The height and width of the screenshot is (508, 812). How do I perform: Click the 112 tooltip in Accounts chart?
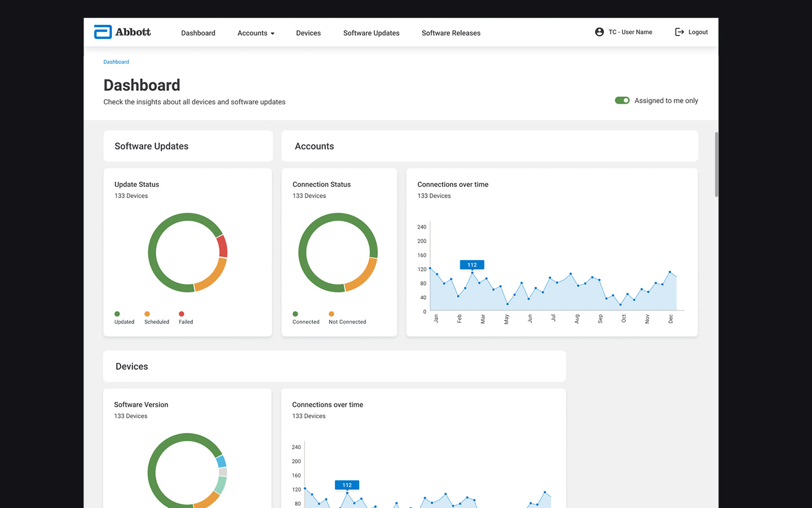[x=472, y=265]
